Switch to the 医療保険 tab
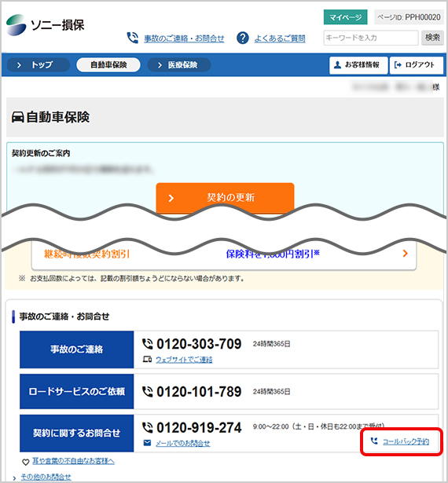 (x=179, y=65)
